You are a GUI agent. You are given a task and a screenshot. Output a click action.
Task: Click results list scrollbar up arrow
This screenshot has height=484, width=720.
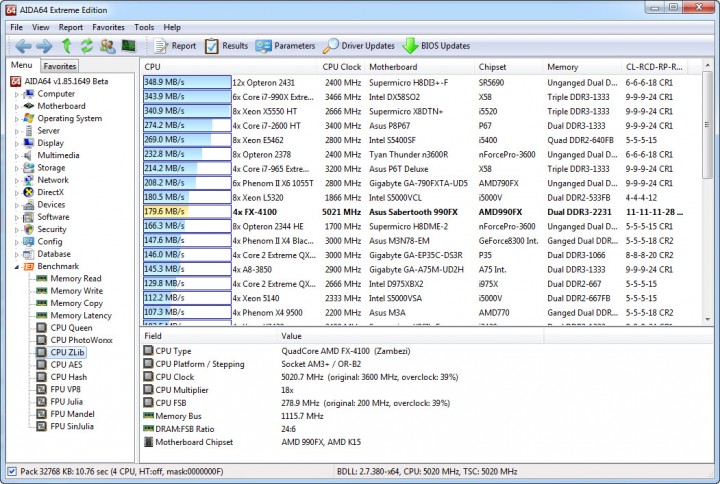(707, 66)
